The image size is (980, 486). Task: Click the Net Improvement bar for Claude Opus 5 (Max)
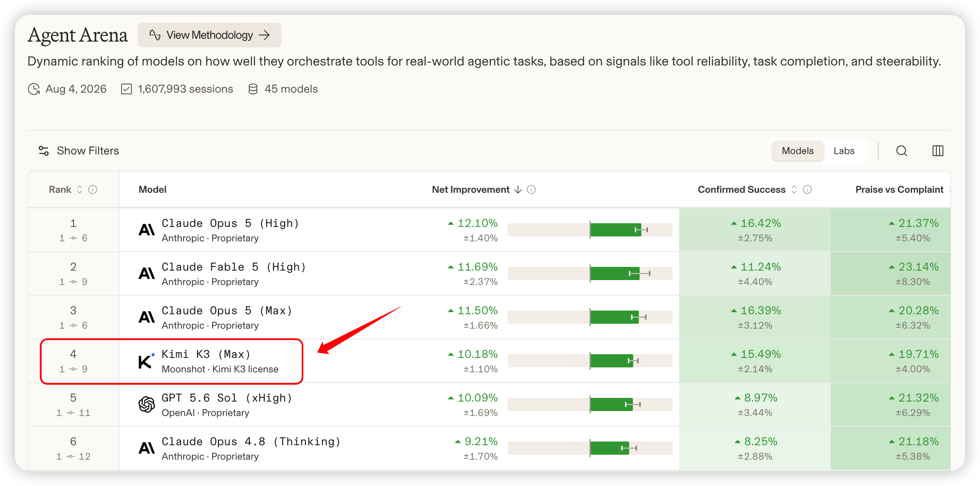[590, 317]
